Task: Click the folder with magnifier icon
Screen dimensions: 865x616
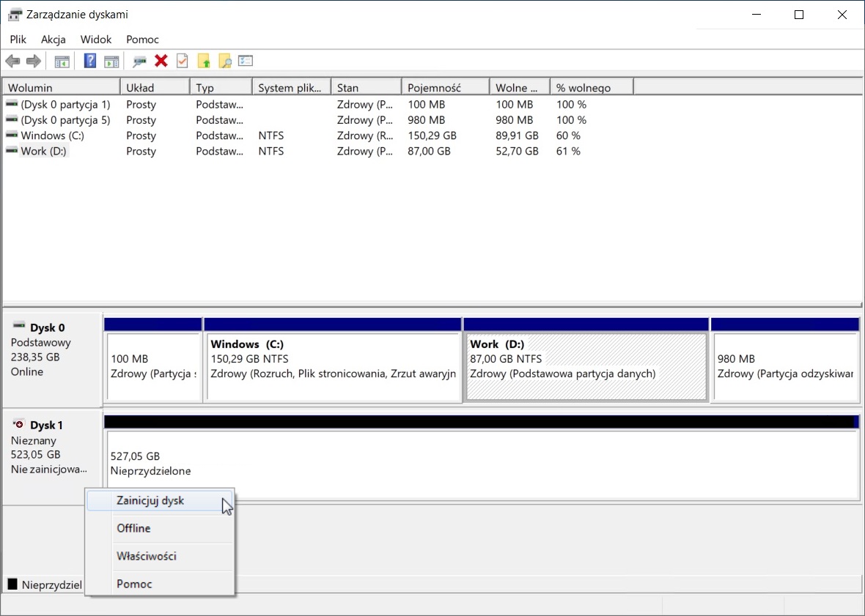Action: click(x=224, y=62)
